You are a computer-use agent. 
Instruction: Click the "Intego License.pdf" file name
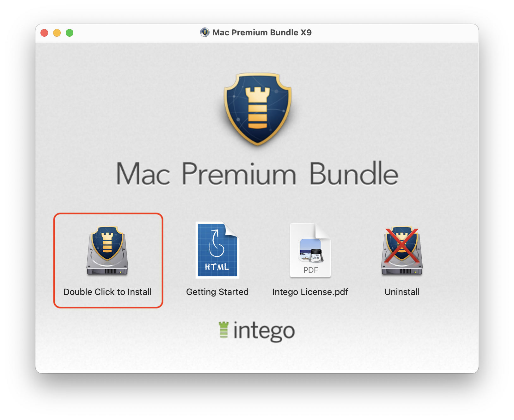(310, 292)
